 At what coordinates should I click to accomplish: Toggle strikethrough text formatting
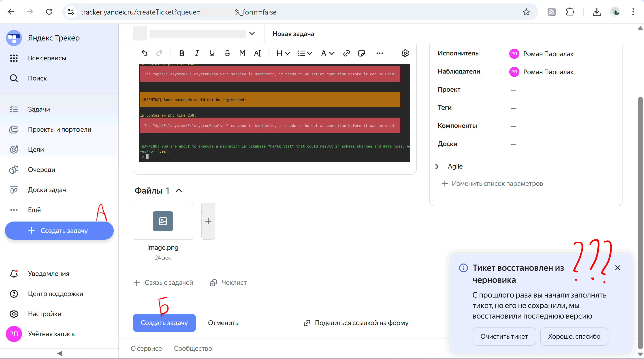(x=227, y=53)
